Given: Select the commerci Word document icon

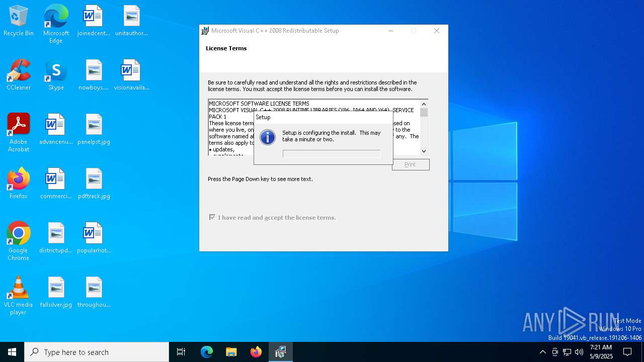Looking at the screenshot, I should [x=56, y=184].
